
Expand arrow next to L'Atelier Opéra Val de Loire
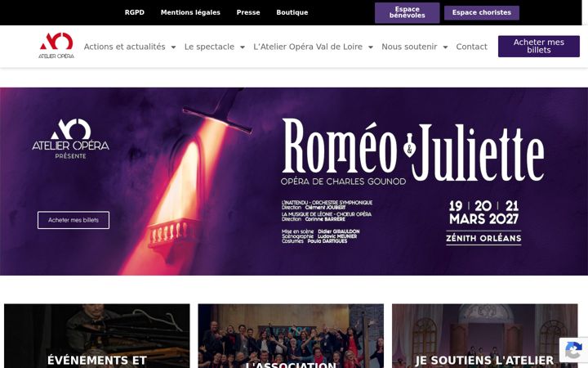(x=371, y=47)
